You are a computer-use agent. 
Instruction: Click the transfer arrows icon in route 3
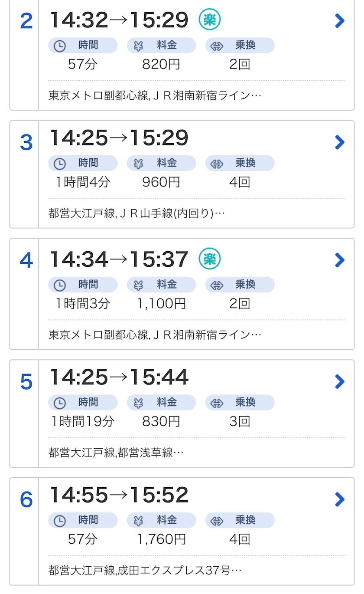pyautogui.click(x=217, y=164)
